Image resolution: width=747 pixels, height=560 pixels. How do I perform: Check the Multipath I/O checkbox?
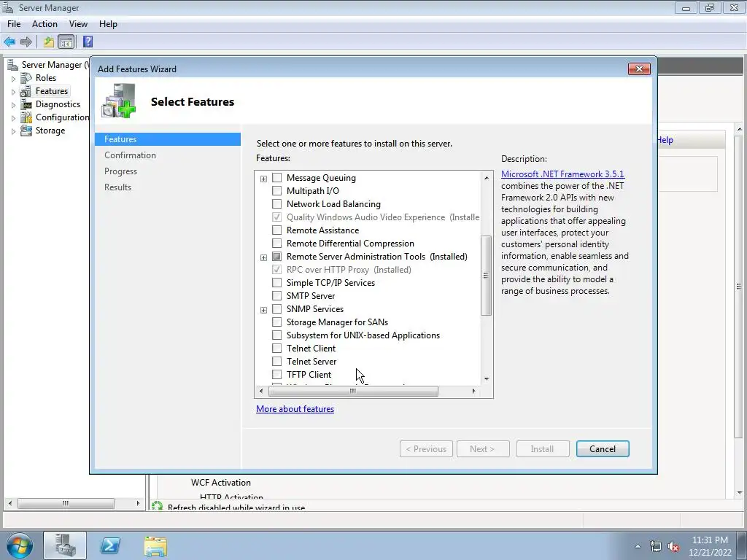coord(276,191)
